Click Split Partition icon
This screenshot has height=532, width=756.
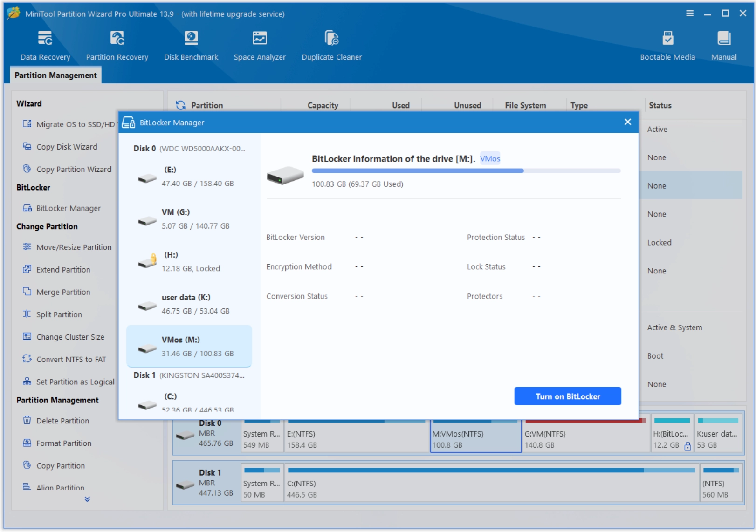click(27, 314)
